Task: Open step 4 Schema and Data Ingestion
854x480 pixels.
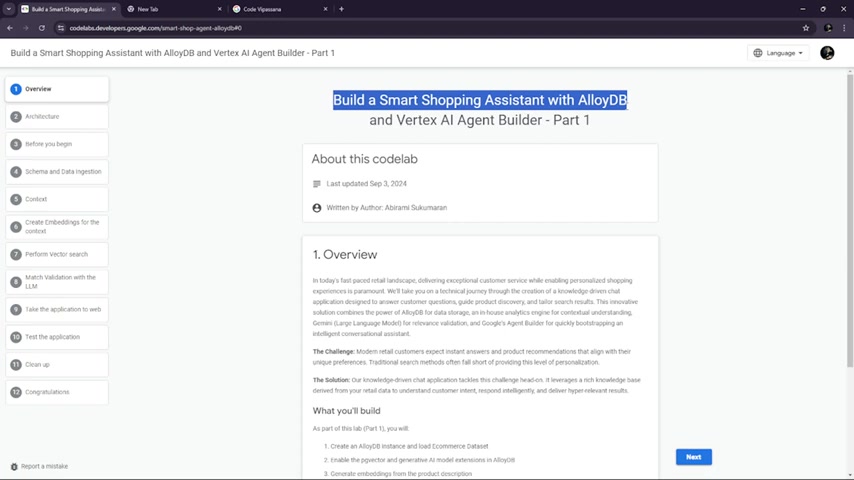Action: (57, 172)
